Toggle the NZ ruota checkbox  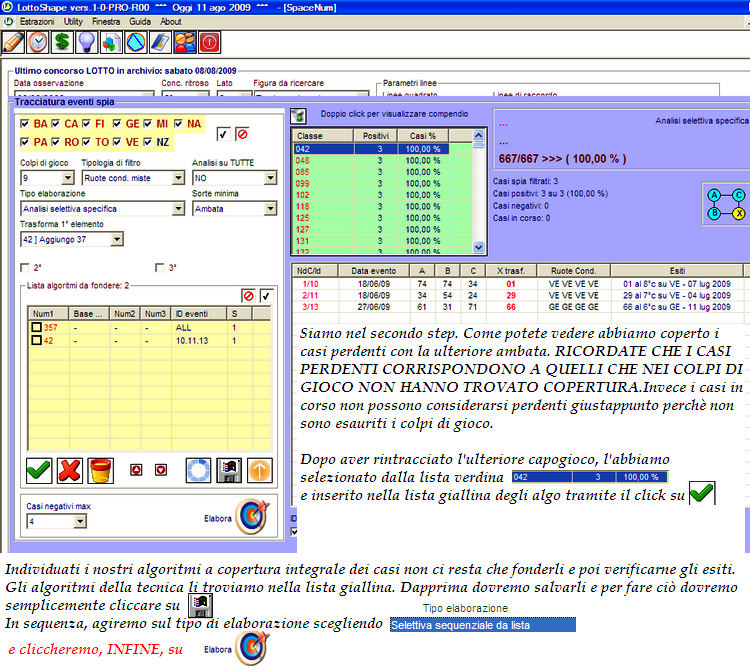pos(148,142)
